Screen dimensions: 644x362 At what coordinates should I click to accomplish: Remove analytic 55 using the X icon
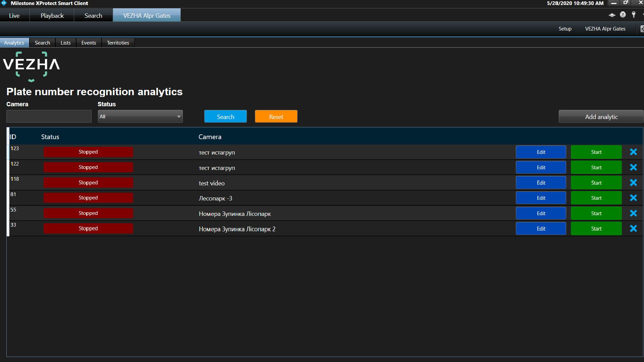(x=633, y=213)
